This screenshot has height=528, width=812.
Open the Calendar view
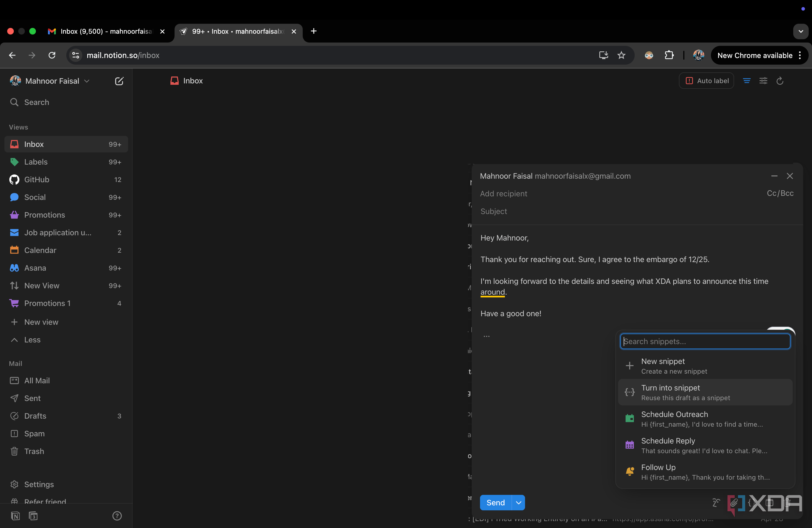[66, 250]
